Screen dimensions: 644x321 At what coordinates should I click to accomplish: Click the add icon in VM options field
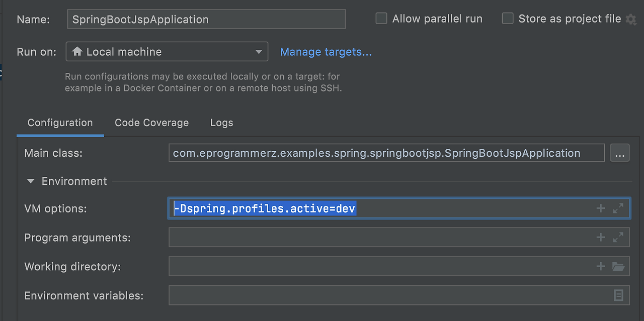coord(600,207)
